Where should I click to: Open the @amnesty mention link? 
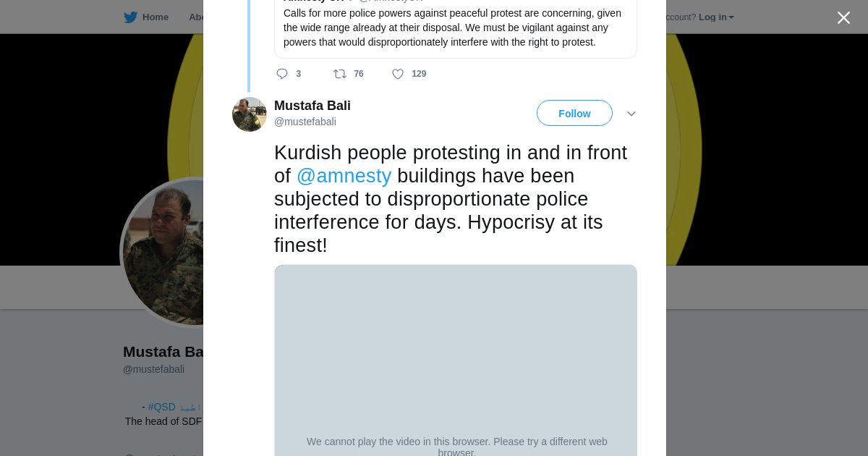(x=344, y=176)
